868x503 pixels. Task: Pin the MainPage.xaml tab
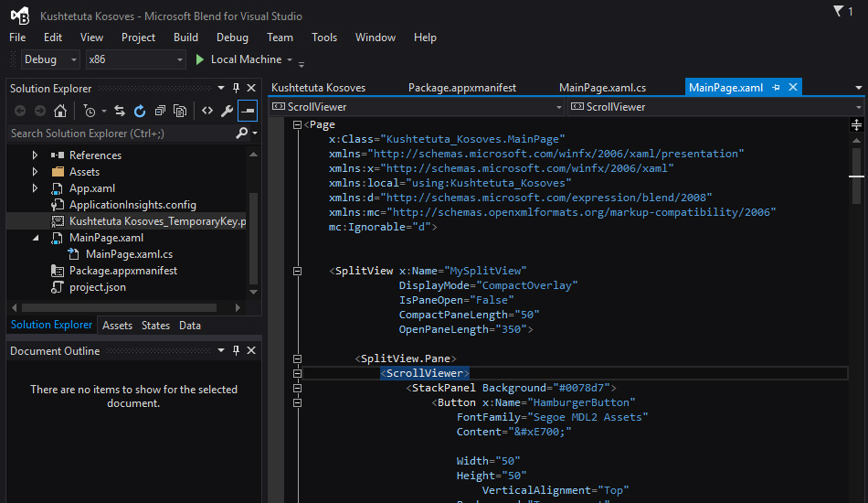776,88
